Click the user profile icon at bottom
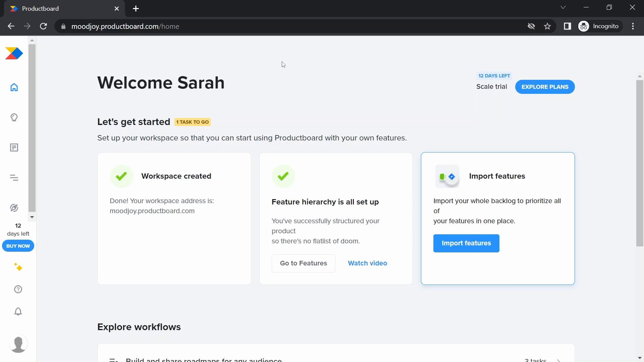 (18, 344)
